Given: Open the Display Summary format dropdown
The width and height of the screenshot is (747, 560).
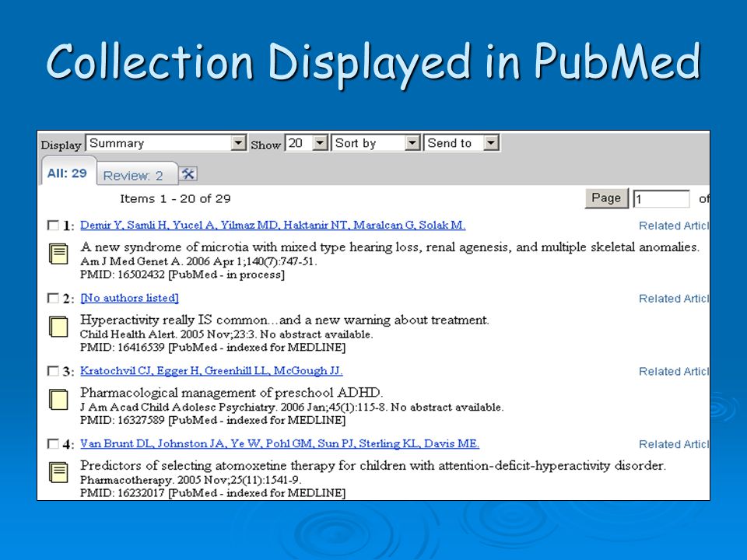Looking at the screenshot, I should click(x=166, y=143).
